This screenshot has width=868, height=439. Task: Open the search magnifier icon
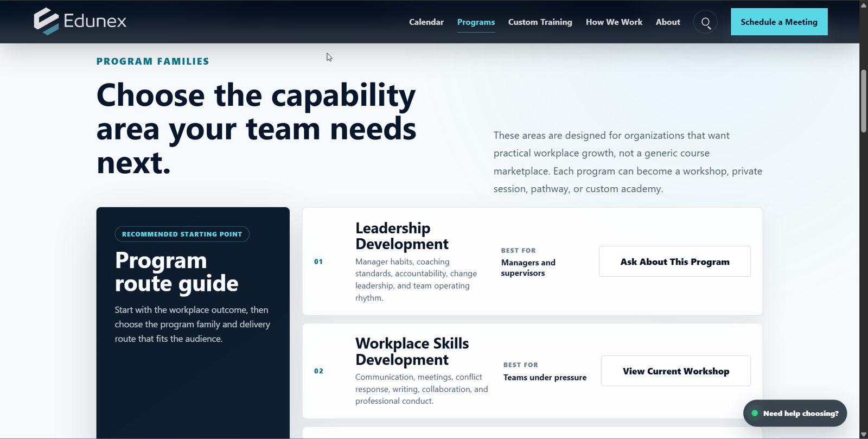point(705,22)
